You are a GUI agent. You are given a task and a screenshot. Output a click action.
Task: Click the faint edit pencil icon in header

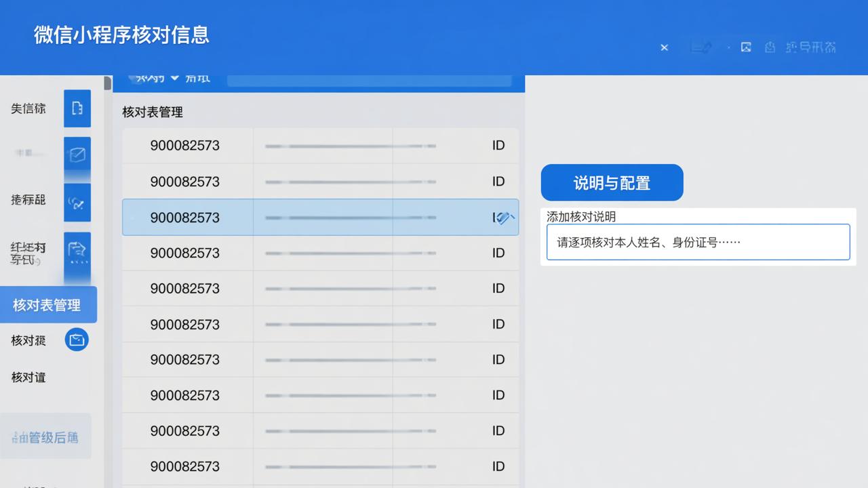point(701,47)
